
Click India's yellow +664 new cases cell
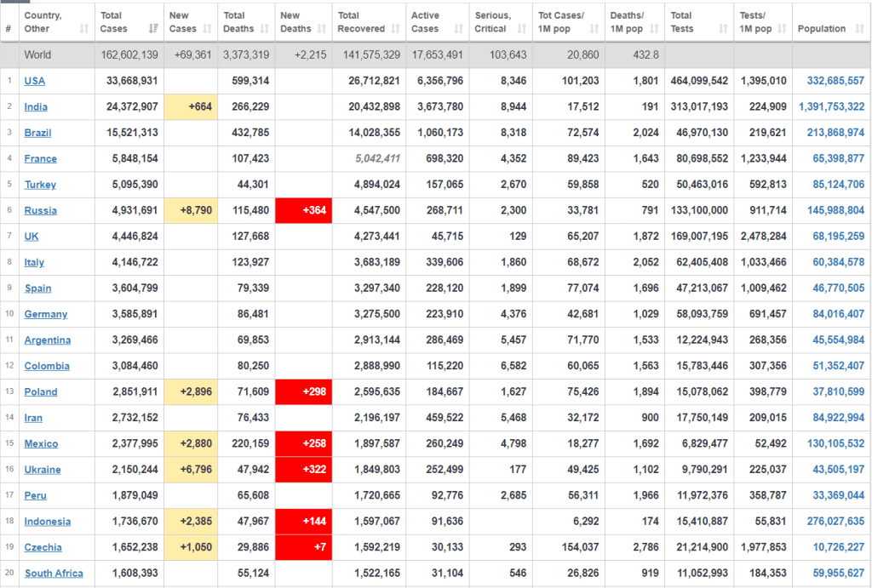(190, 107)
